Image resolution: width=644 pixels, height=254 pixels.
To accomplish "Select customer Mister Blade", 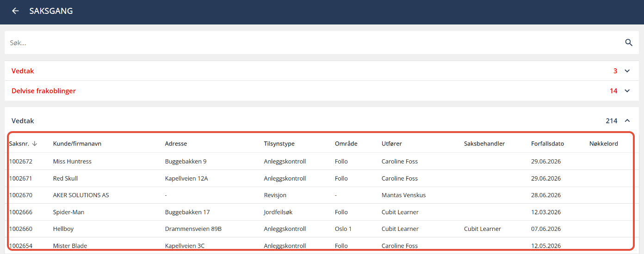I will tap(70, 246).
